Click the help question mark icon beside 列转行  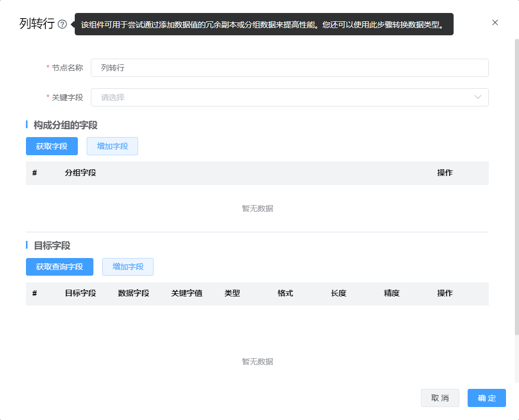tap(62, 24)
